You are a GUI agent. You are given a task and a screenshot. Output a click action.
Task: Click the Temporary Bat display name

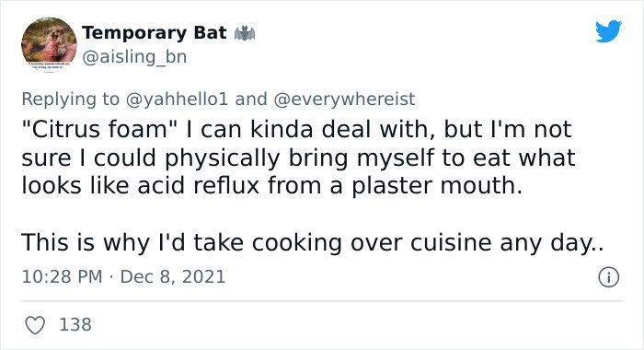click(154, 33)
